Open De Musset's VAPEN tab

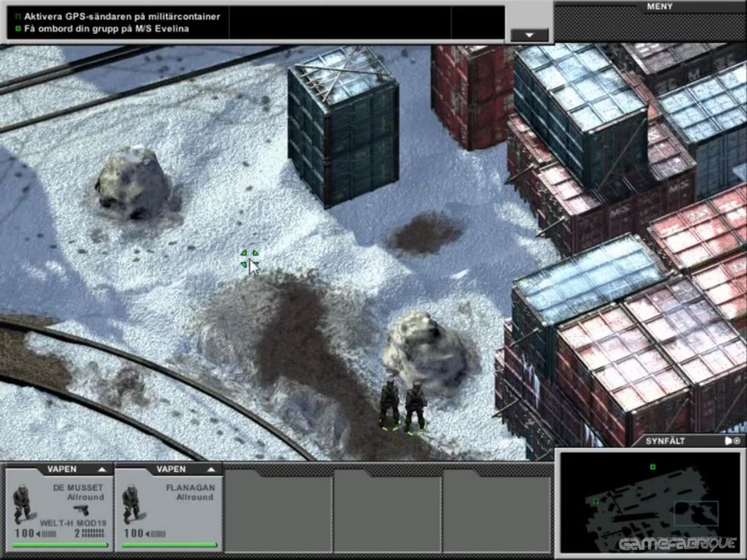(x=62, y=469)
